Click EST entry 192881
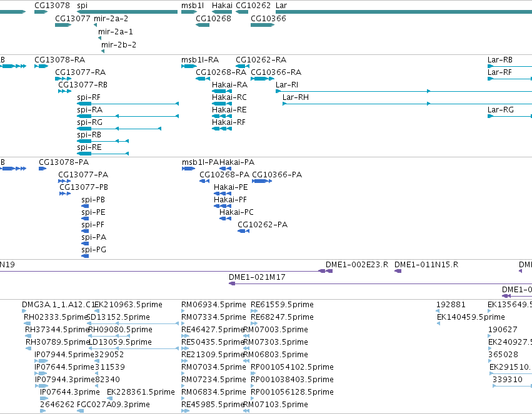 point(451,305)
